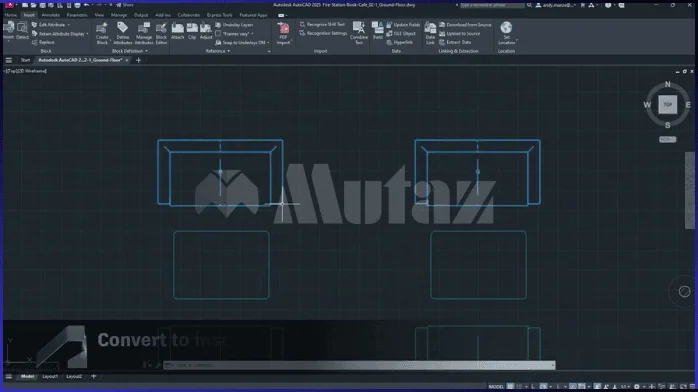The height and width of the screenshot is (392, 698).
Task: Open the Block Editor
Action: (161, 33)
